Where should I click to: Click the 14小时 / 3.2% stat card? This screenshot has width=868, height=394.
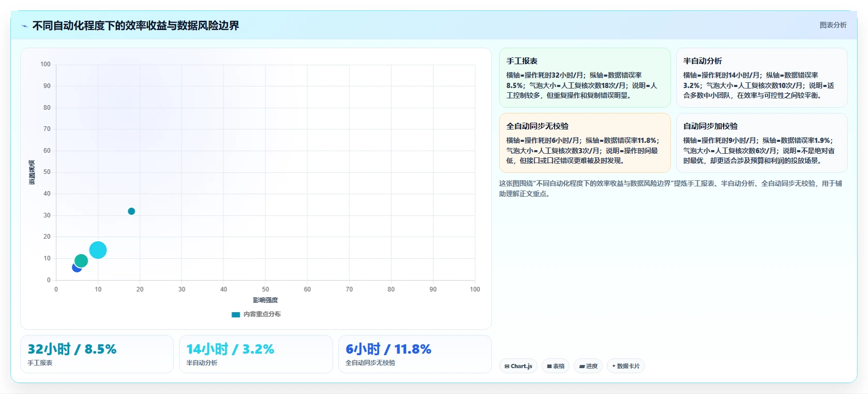(x=256, y=354)
